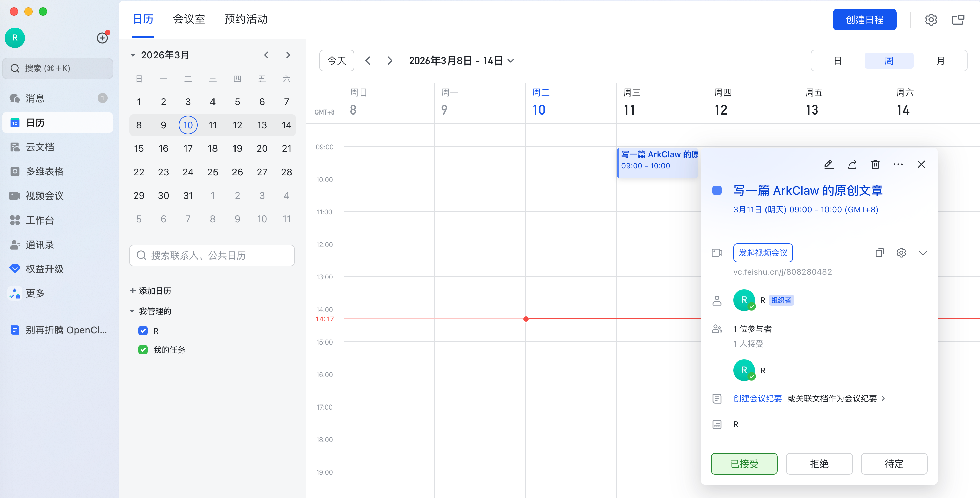Open video meeting settings gear in popup
The width and height of the screenshot is (980, 498).
(x=901, y=253)
